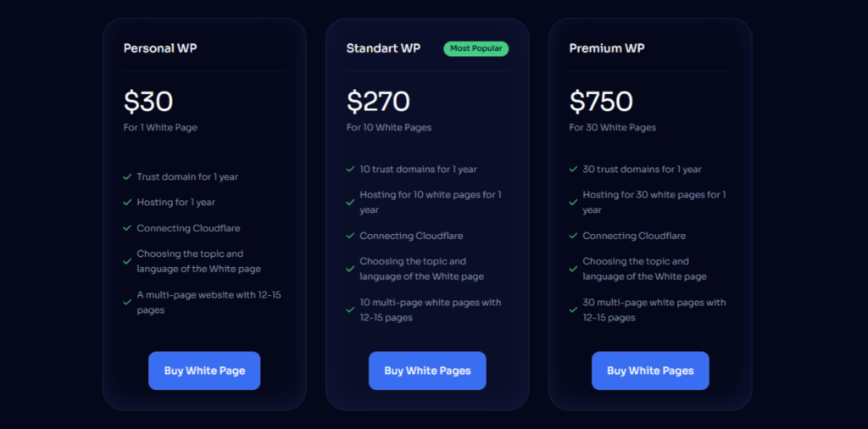Select the Standart WP plan heading

tap(383, 48)
